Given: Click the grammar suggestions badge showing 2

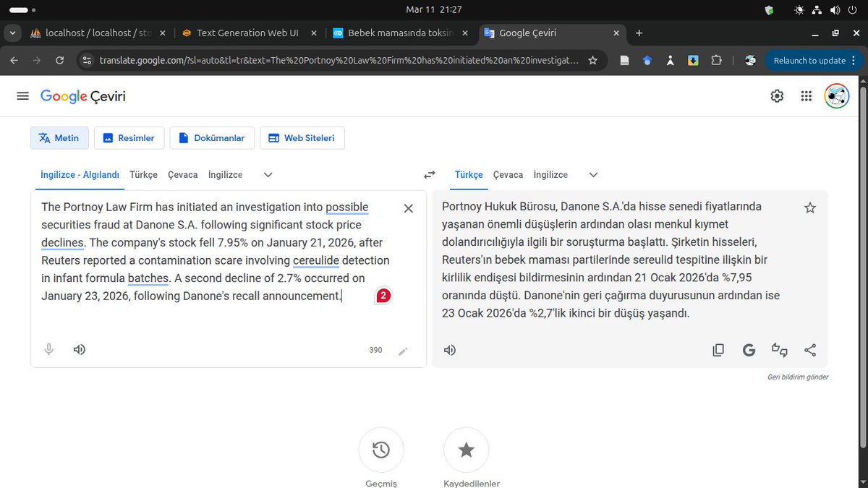Looking at the screenshot, I should point(383,295).
